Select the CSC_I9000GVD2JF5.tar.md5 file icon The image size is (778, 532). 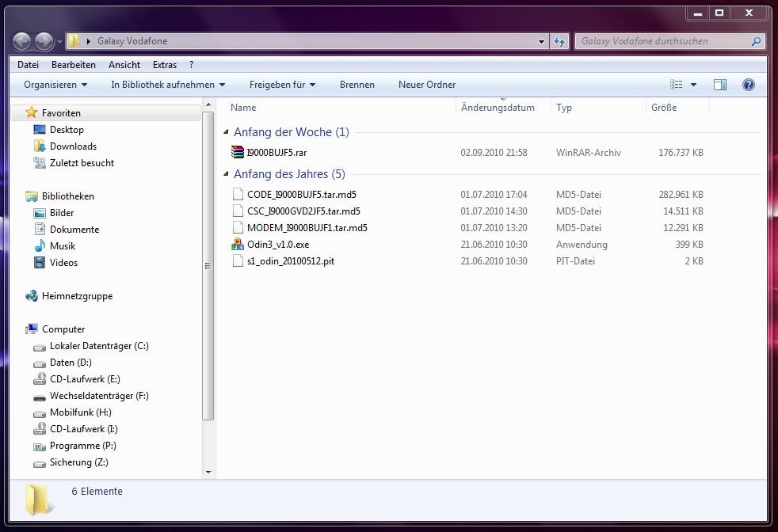tap(238, 211)
